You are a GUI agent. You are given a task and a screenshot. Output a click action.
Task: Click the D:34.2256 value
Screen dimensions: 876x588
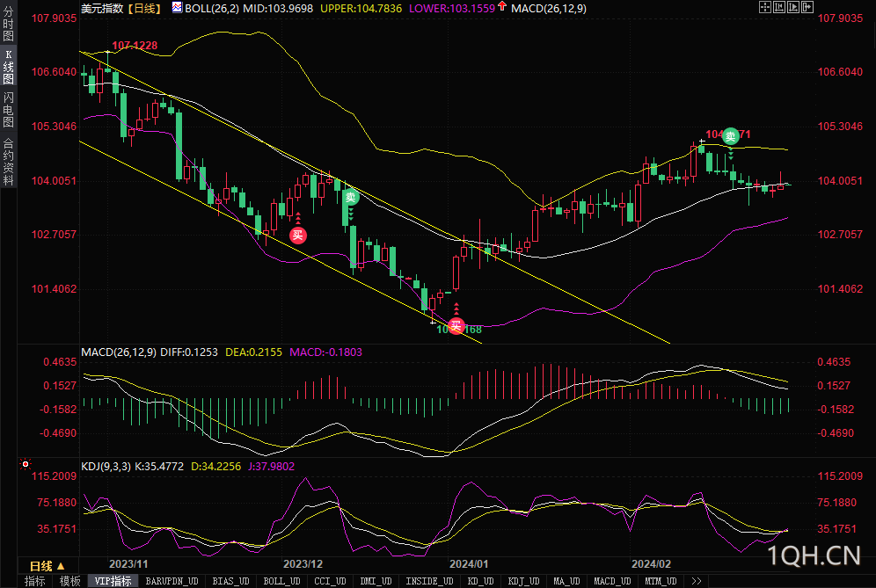coord(215,466)
